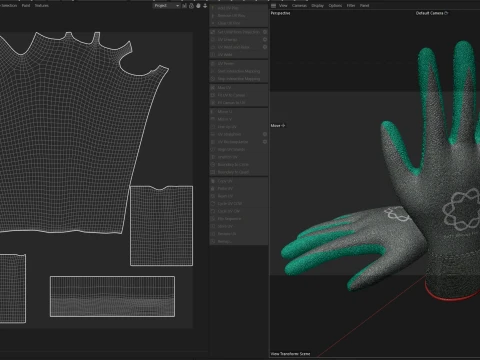Viewport: 480px width, 360px height.
Task: Select the UV Relax tool
Action: click(x=239, y=63)
